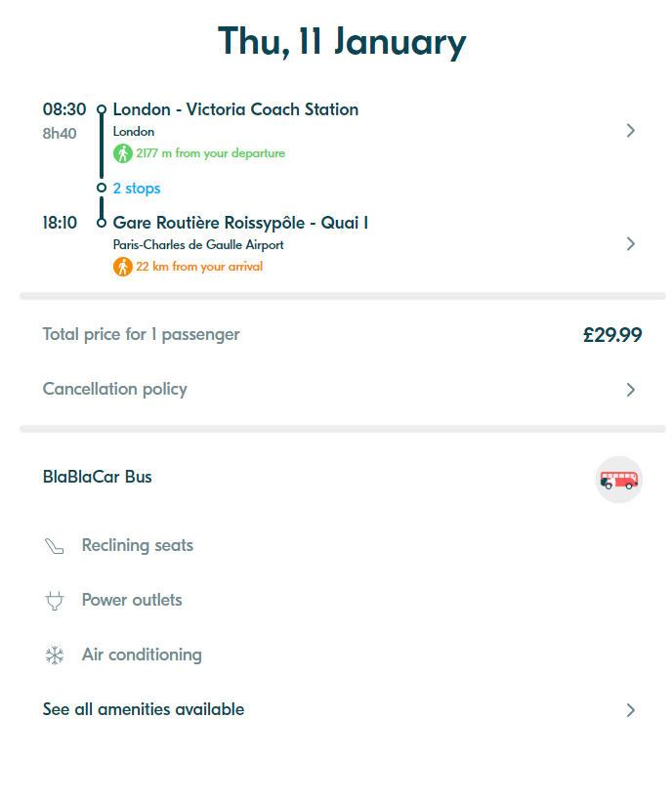Click the power outlet plug icon

pyautogui.click(x=55, y=601)
